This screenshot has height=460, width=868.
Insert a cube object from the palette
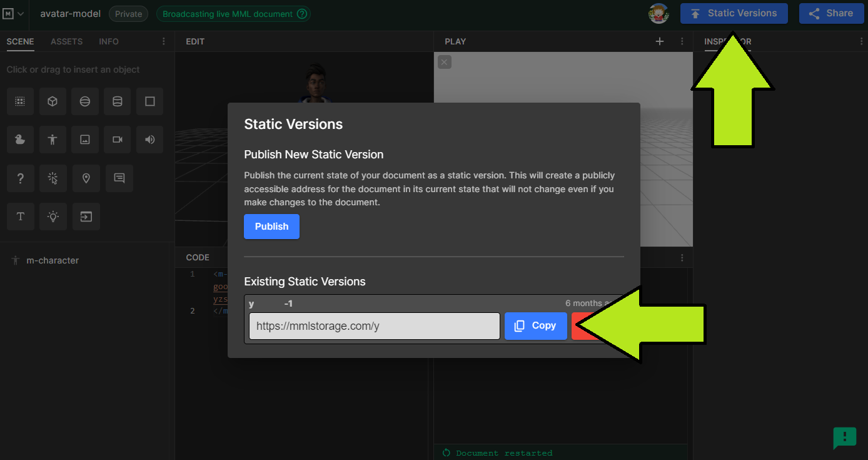(x=53, y=101)
